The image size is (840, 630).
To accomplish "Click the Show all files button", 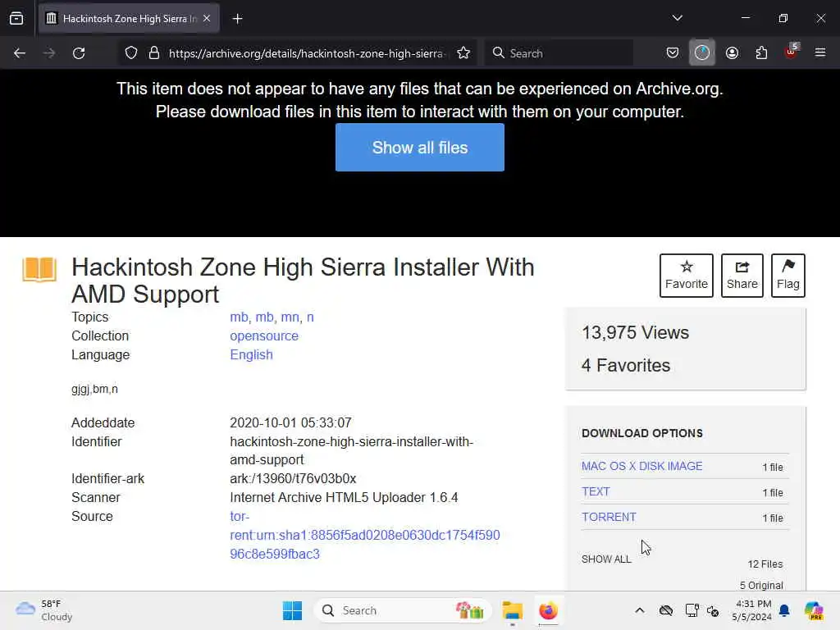I will tap(420, 148).
